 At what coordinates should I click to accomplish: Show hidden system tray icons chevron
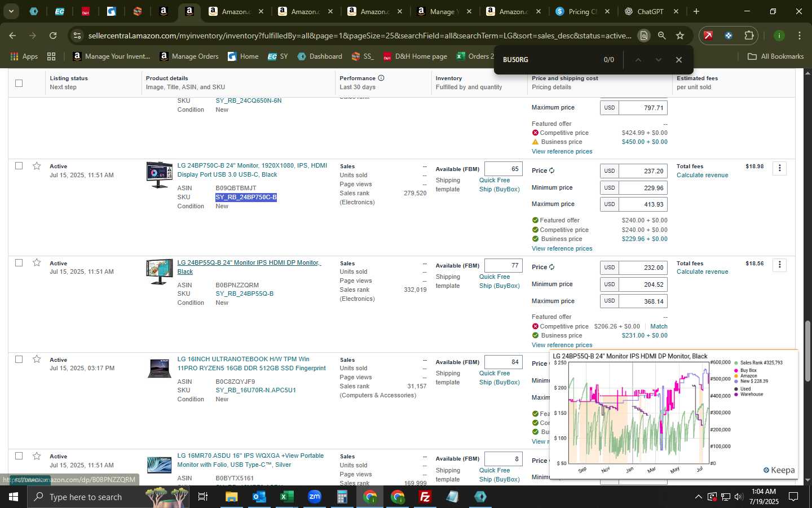click(698, 497)
